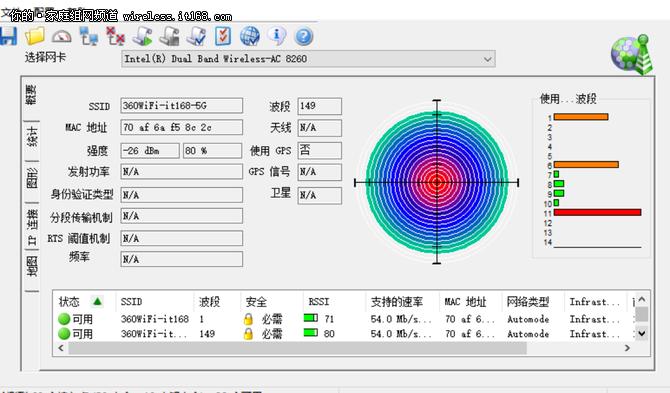The image size is (670, 393).
Task: Sort table by 网络类型 column header
Action: (x=533, y=302)
